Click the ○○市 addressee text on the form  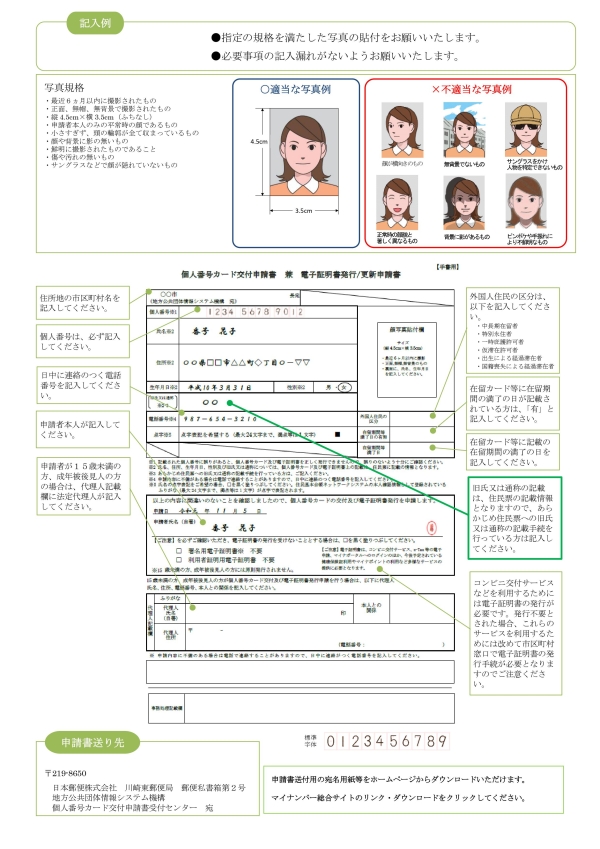point(168,294)
